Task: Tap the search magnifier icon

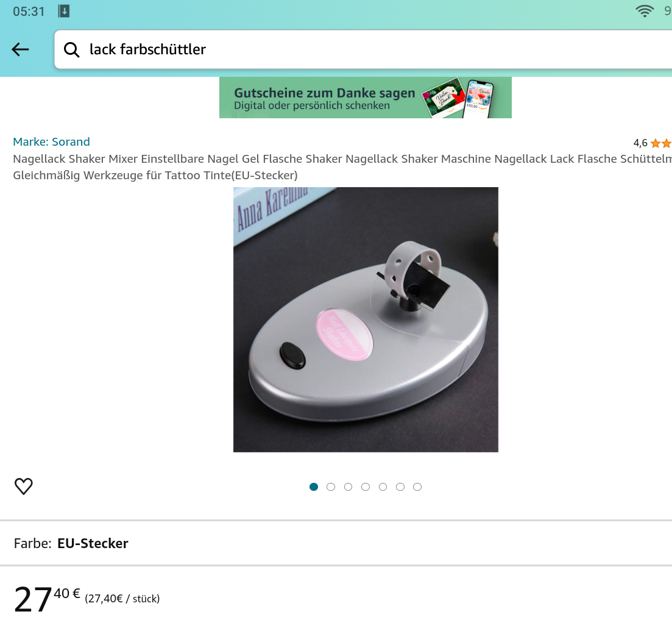Action: click(71, 50)
